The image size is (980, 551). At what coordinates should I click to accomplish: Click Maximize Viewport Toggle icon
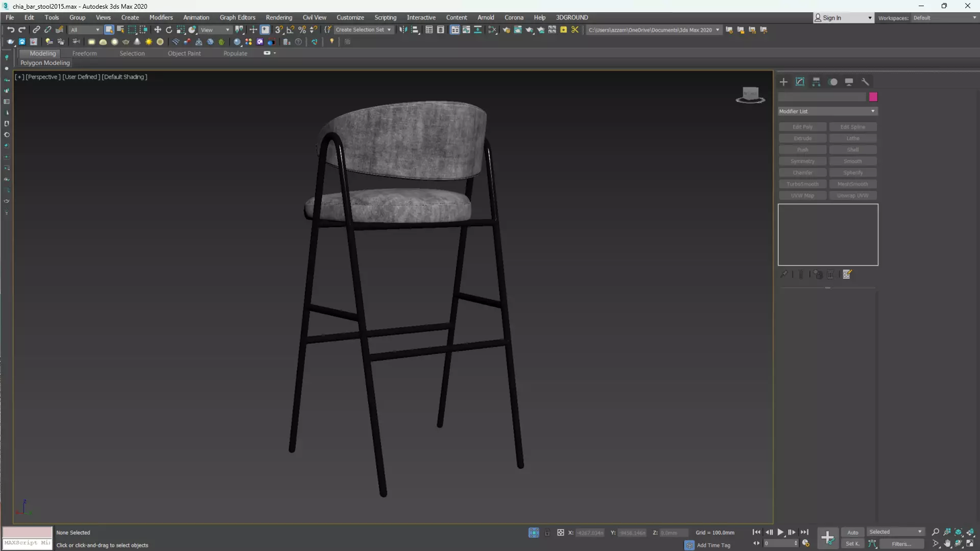click(970, 544)
